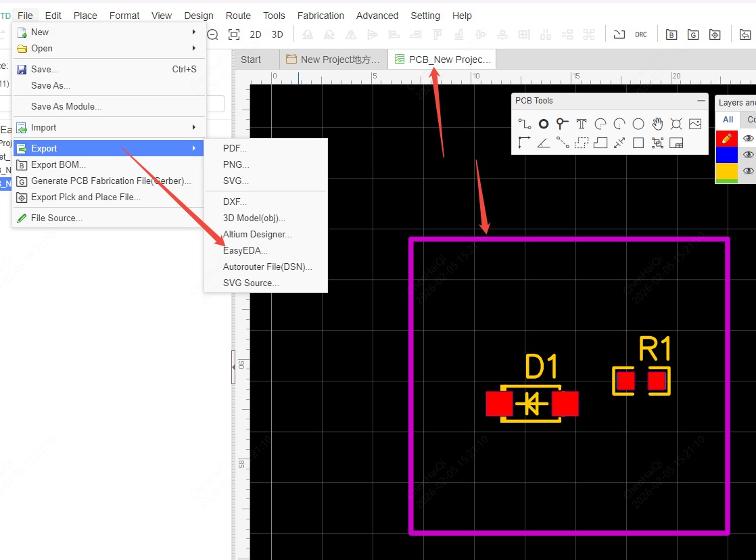Activate the hand-shaped Move tool

pos(657,124)
